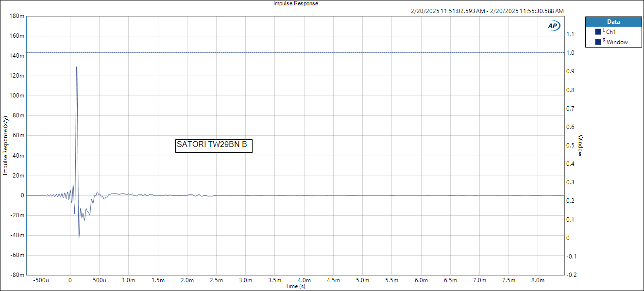The width and height of the screenshot is (644, 291).
Task: Click the 180m tick on the left axis
Action: (17, 16)
